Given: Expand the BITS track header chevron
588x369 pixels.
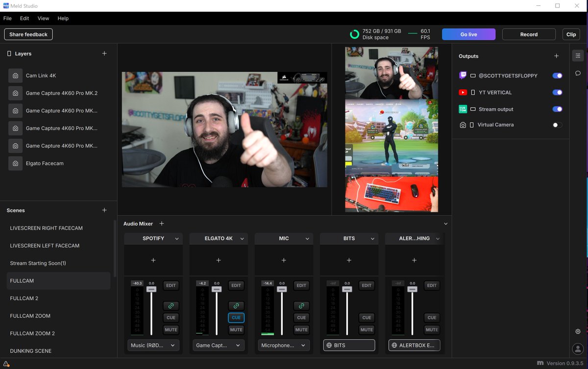Looking at the screenshot, I should (372, 238).
